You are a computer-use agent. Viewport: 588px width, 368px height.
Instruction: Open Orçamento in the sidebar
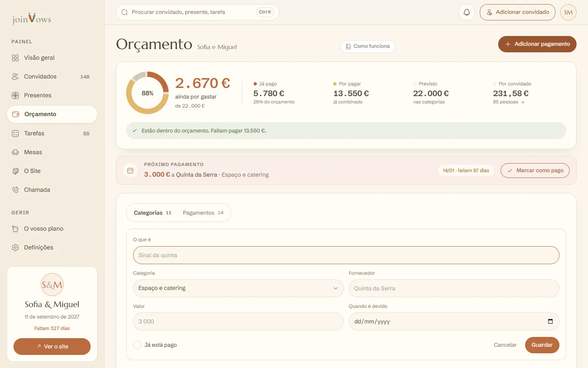52,114
